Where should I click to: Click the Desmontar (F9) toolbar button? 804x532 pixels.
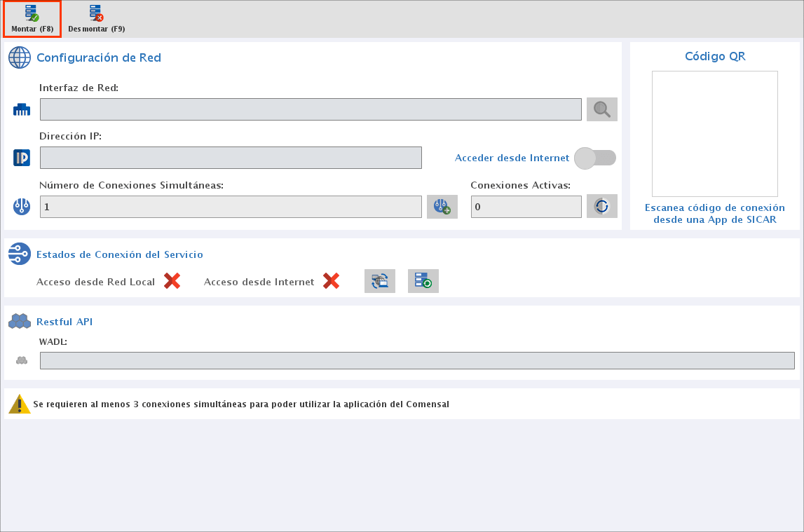(x=96, y=19)
